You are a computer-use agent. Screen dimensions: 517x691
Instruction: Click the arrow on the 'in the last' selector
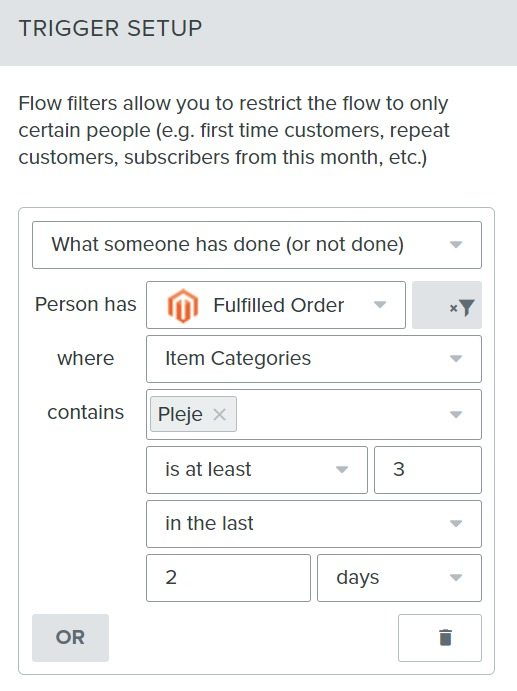456,524
